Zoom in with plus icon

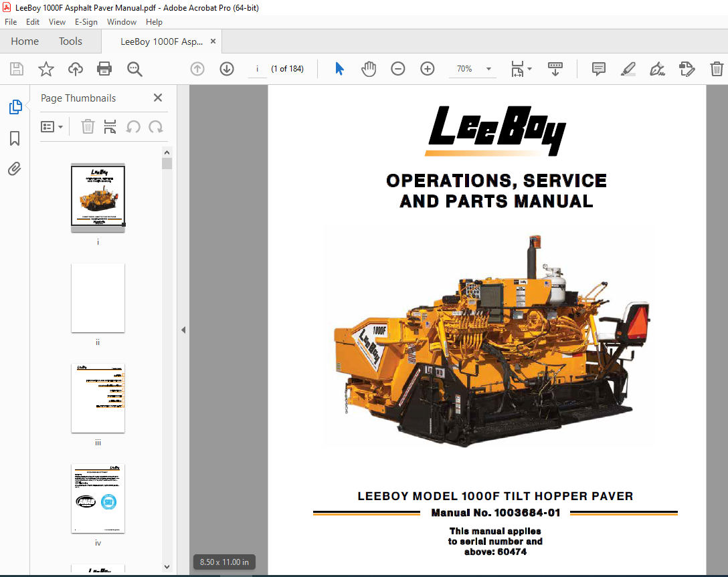coord(427,69)
